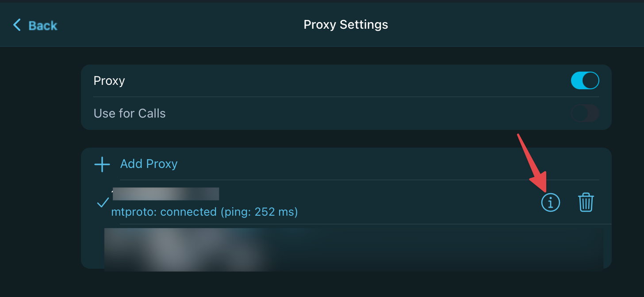This screenshot has height=297, width=644.
Task: Click the mtproto connected status text
Action: point(204,212)
